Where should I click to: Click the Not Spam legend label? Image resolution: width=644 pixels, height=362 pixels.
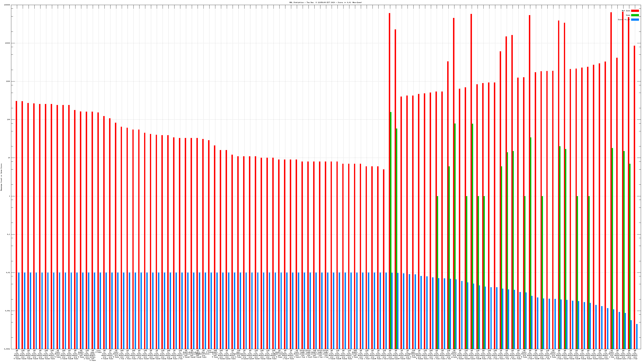click(626, 11)
